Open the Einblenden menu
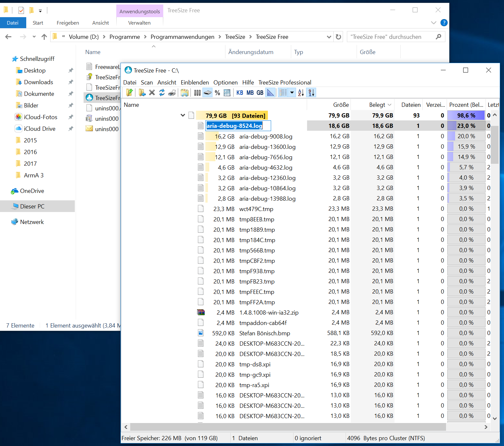 pos(195,83)
